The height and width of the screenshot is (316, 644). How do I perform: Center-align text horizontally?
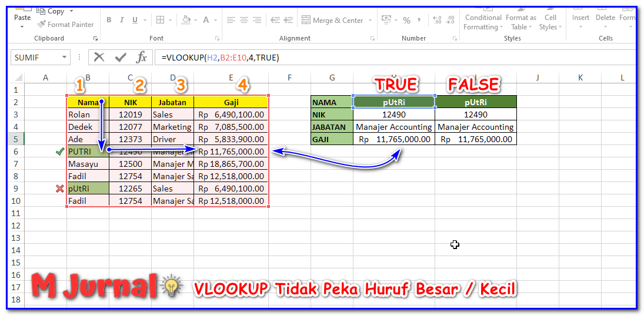click(x=243, y=21)
